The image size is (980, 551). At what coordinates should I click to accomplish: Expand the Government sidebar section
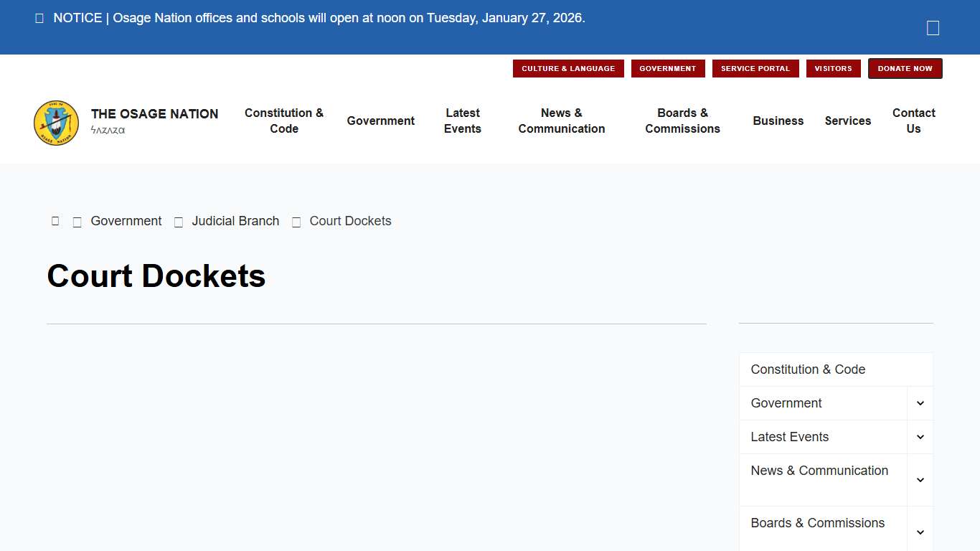pyautogui.click(x=920, y=403)
